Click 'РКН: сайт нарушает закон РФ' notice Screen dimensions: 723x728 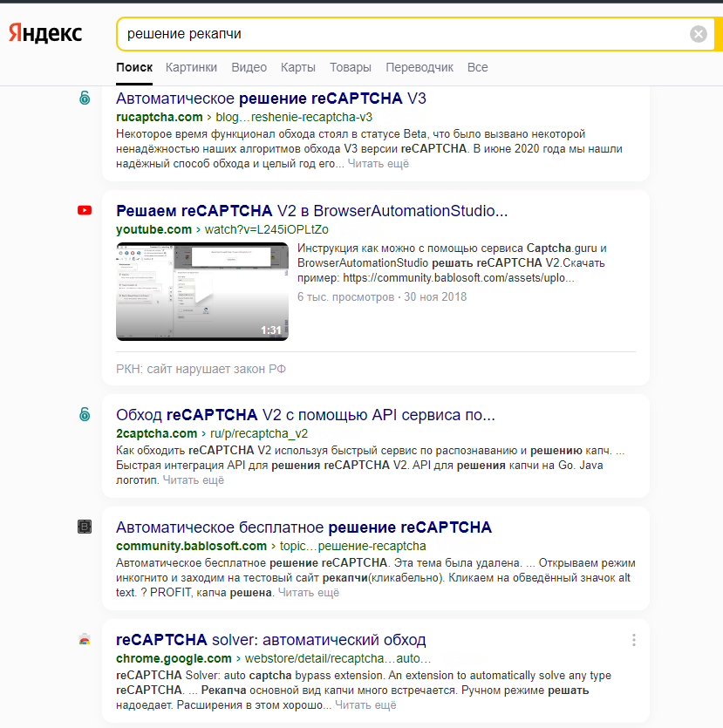pyautogui.click(x=201, y=369)
